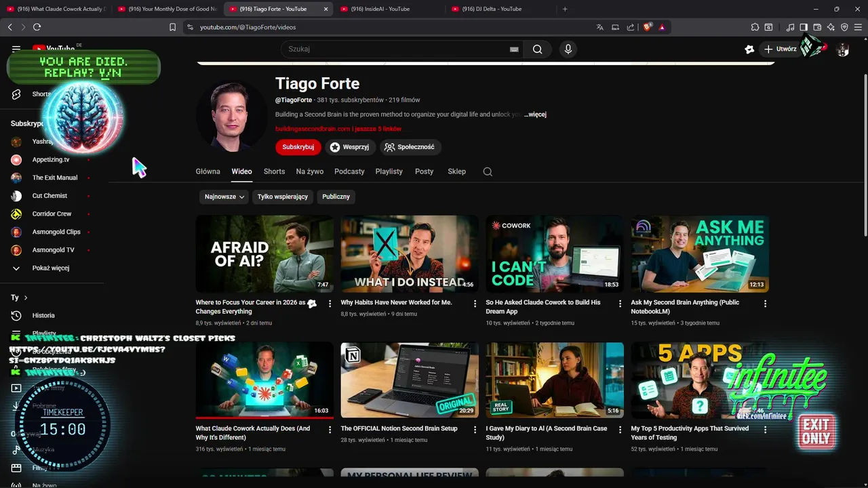This screenshot has width=868, height=488.
Task: Toggle the browser sidebar panel icon
Action: 804,27
